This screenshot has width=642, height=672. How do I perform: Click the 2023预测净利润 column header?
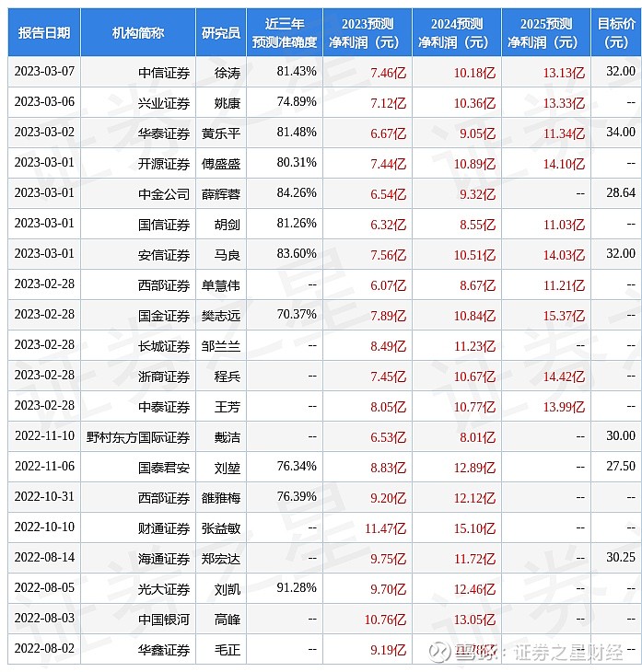(368, 32)
